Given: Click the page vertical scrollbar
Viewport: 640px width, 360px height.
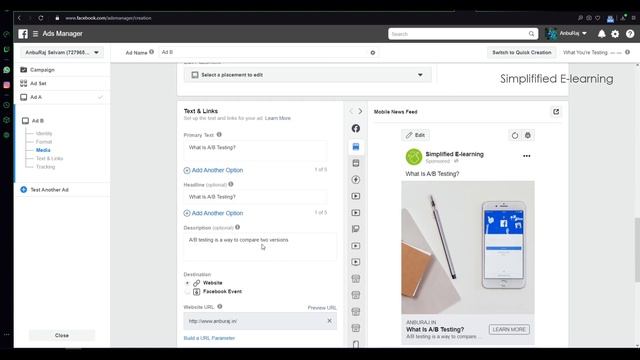Looking at the screenshot, I should pyautogui.click(x=637, y=250).
